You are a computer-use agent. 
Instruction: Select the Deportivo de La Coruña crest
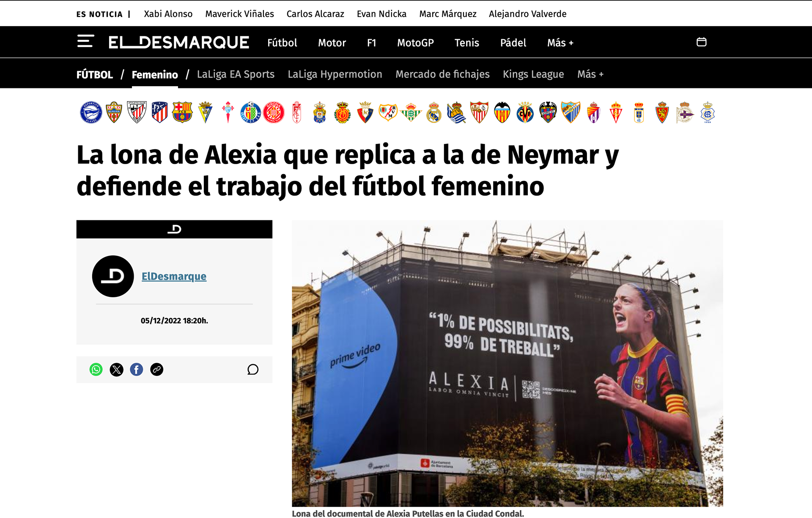tap(685, 112)
